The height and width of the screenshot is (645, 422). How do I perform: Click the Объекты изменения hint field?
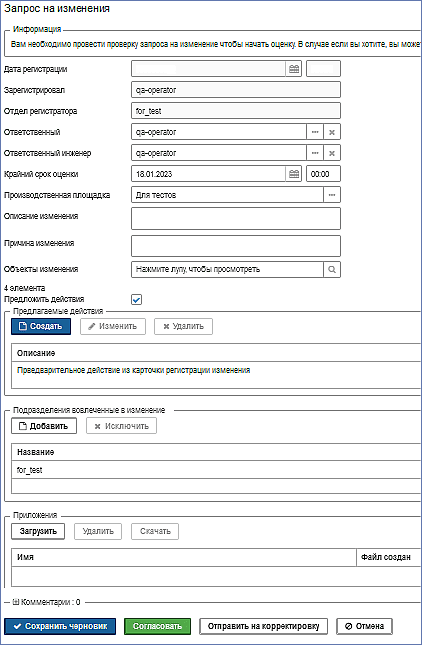227,269
